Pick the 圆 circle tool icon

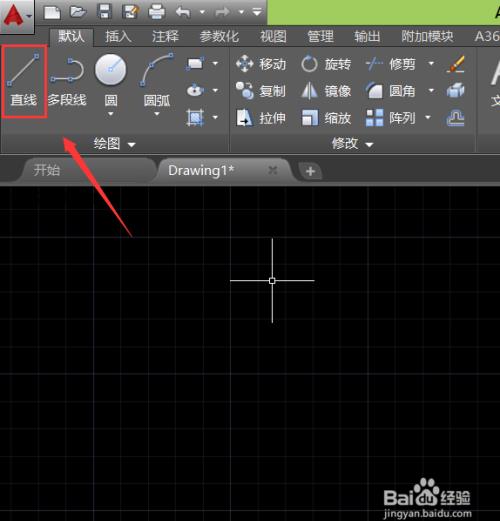111,70
